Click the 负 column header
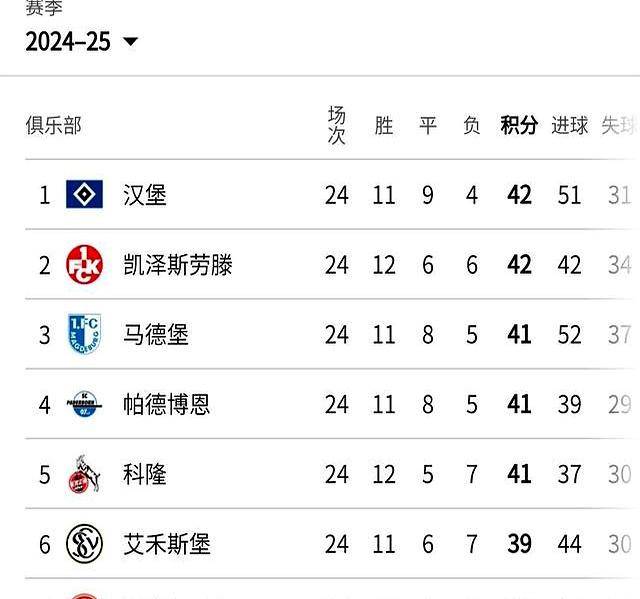The width and height of the screenshot is (640, 599). pos(472,125)
